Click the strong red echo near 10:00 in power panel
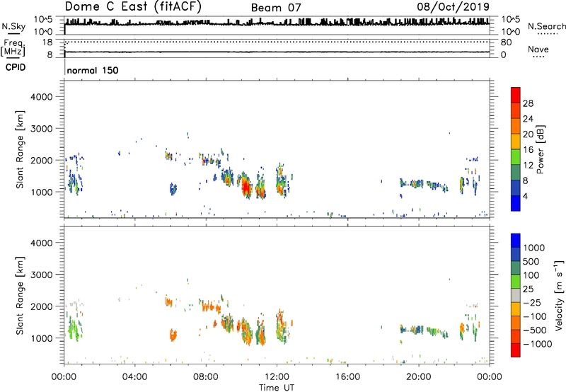Image resolution: width=566 pixels, height=392 pixels. click(x=246, y=186)
